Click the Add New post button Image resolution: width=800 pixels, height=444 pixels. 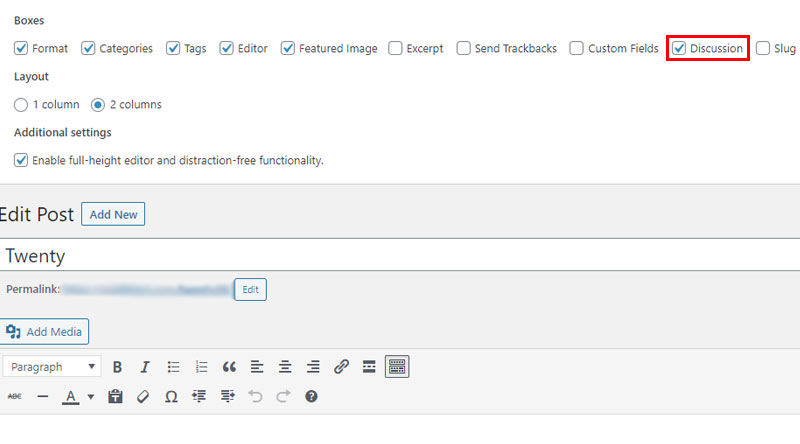(x=113, y=214)
